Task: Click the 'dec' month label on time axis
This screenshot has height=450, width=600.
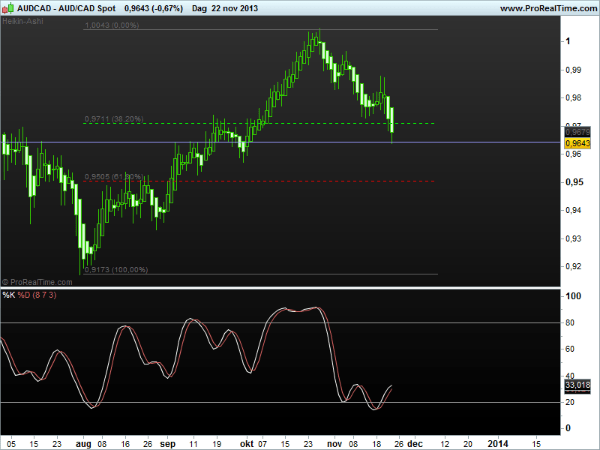Action: [x=415, y=444]
